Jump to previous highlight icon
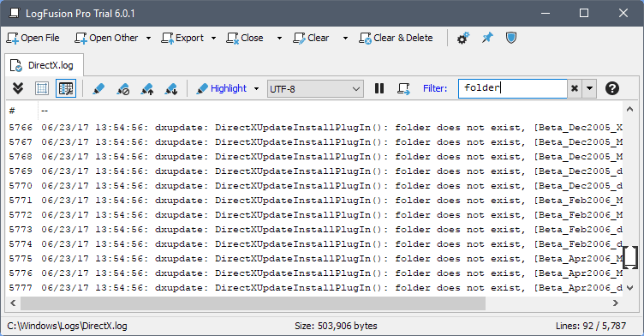Viewport: 644px width, 336px height. 146,88
